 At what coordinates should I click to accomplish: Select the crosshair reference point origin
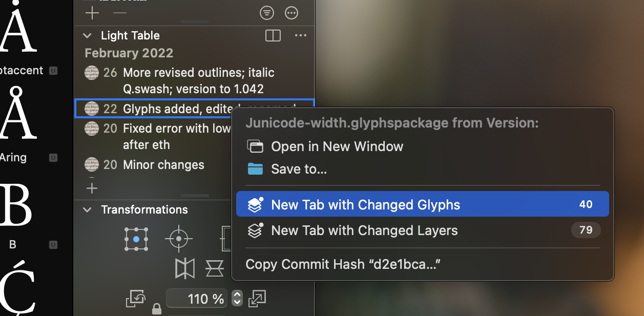[178, 239]
